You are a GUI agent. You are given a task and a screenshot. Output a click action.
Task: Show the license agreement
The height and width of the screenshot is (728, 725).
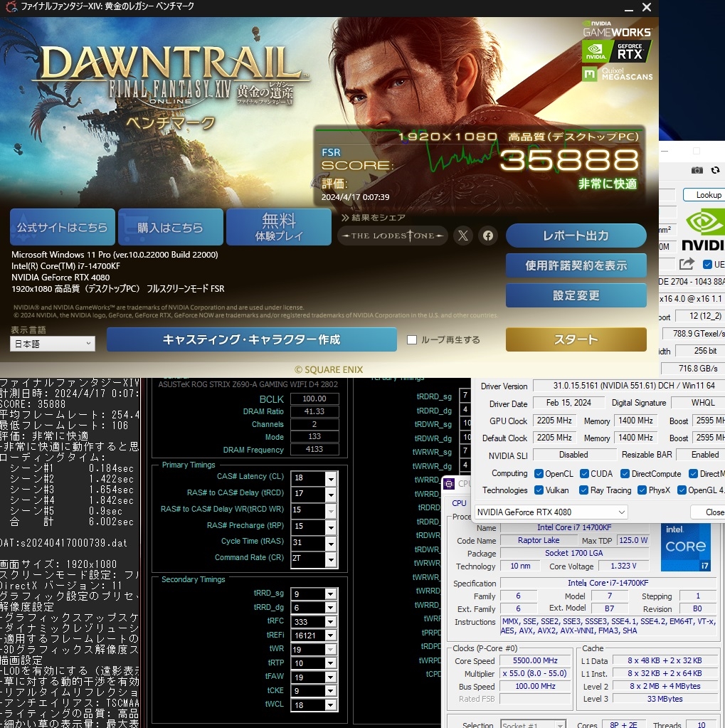pos(576,265)
